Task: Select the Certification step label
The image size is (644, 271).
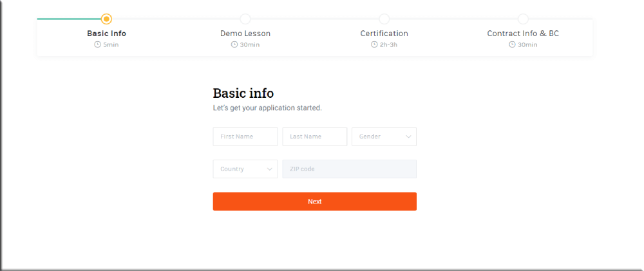Action: tap(384, 33)
